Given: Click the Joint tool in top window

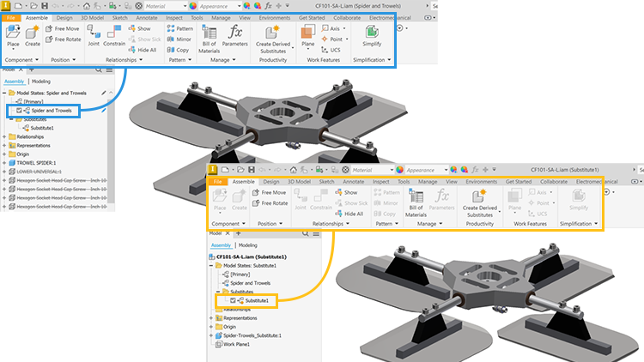Looking at the screenshot, I should point(94,35).
